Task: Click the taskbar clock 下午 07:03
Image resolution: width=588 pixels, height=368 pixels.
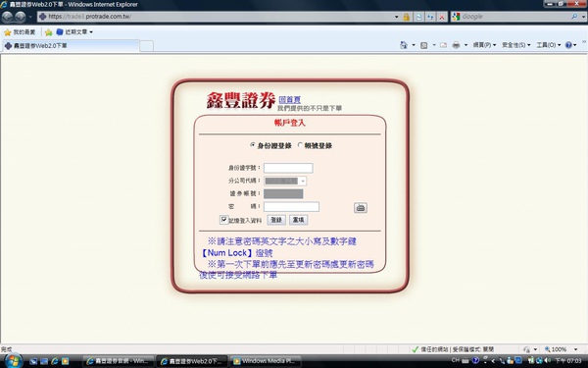Action: point(568,360)
